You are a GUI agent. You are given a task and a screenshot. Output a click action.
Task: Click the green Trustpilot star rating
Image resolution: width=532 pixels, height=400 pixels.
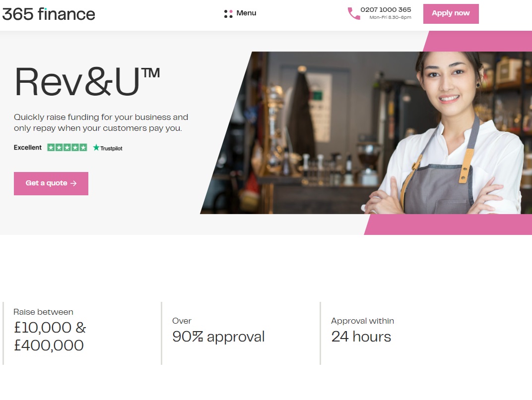67,147
